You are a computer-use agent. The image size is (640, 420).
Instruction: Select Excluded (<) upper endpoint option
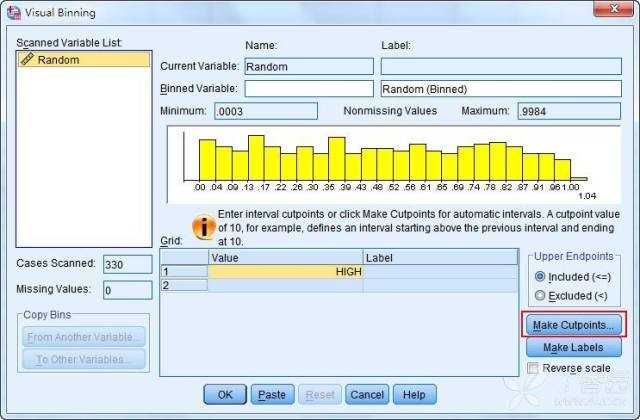541,295
